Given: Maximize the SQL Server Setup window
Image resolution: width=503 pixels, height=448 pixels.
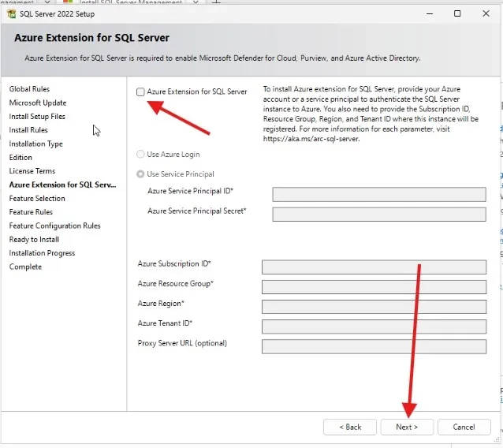Looking at the screenshot, I should pos(457,13).
